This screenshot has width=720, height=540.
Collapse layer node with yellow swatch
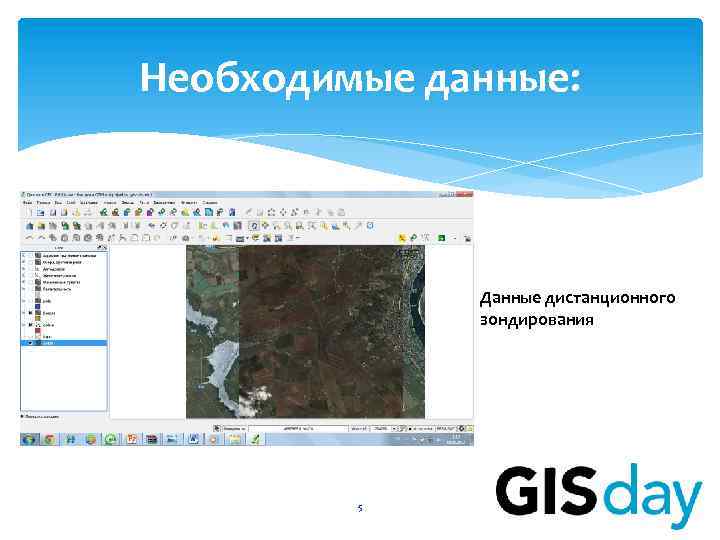[24, 313]
